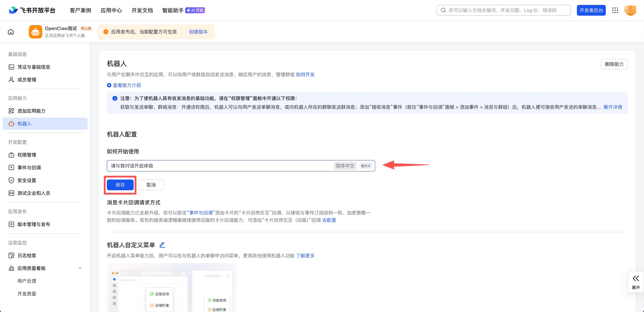This screenshot has height=312, width=644.
Task: Click the pencil icon beside 机器人自定义菜单
Action: [162, 245]
